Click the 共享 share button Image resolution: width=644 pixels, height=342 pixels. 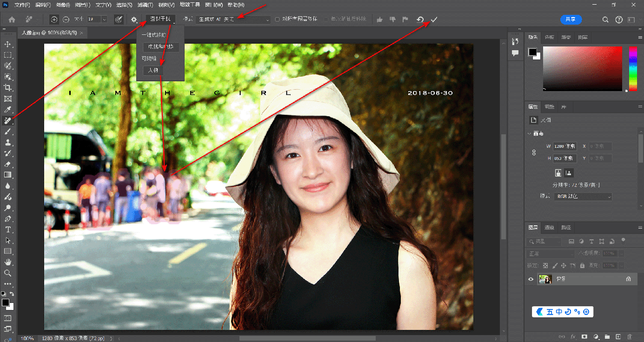coord(571,20)
